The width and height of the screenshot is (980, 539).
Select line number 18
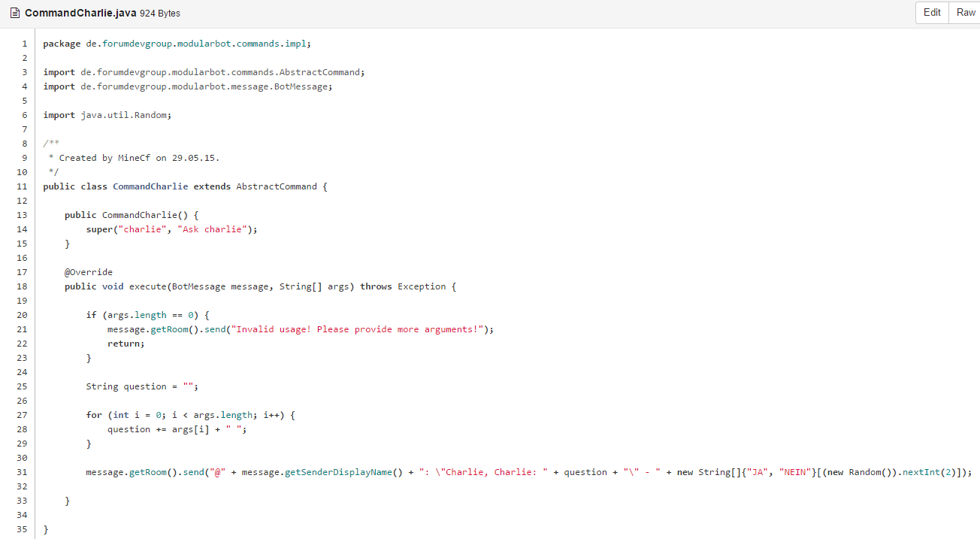tap(23, 286)
